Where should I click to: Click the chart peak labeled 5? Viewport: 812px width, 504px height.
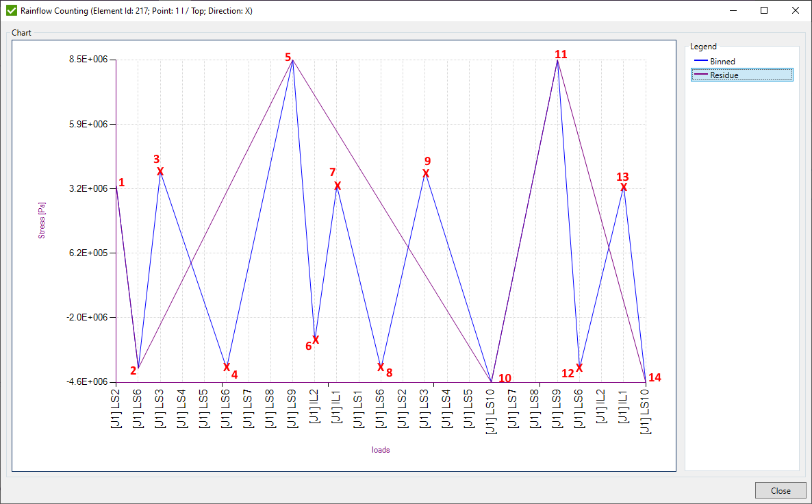293,61
